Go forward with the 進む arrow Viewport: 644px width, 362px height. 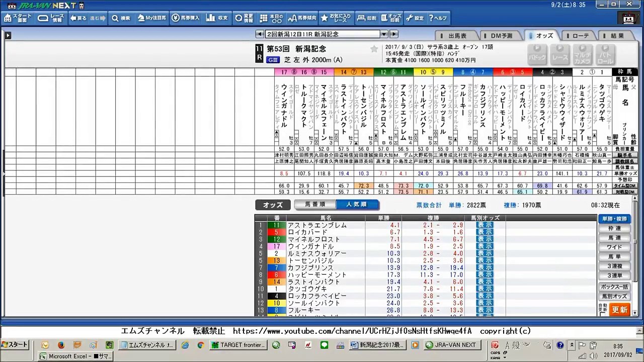coord(98,18)
